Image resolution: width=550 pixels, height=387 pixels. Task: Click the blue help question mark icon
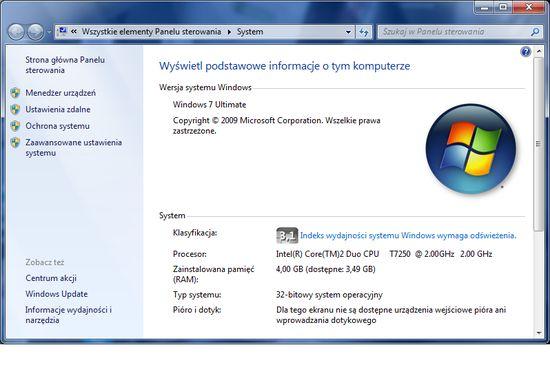click(525, 52)
